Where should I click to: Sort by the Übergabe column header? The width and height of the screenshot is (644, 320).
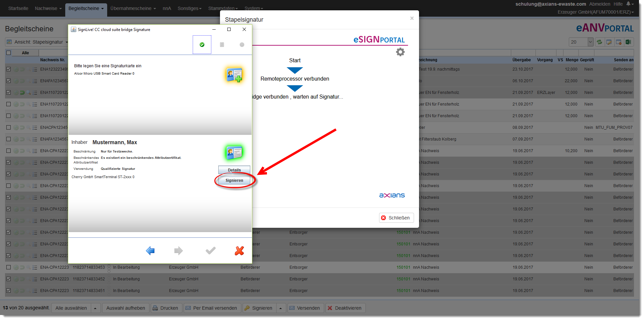click(522, 60)
